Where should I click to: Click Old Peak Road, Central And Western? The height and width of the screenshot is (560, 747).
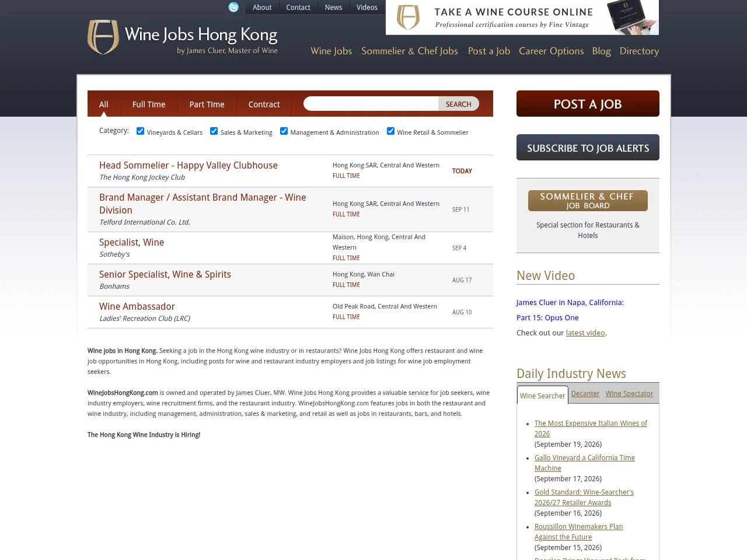[385, 306]
